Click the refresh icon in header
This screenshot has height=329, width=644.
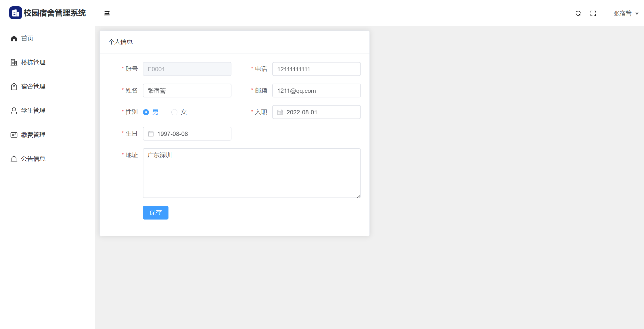click(x=578, y=13)
